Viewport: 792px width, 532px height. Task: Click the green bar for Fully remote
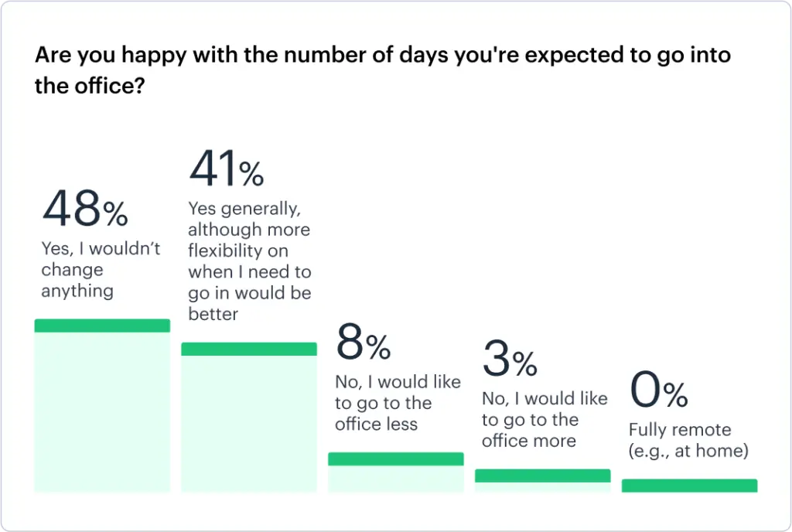(x=690, y=486)
